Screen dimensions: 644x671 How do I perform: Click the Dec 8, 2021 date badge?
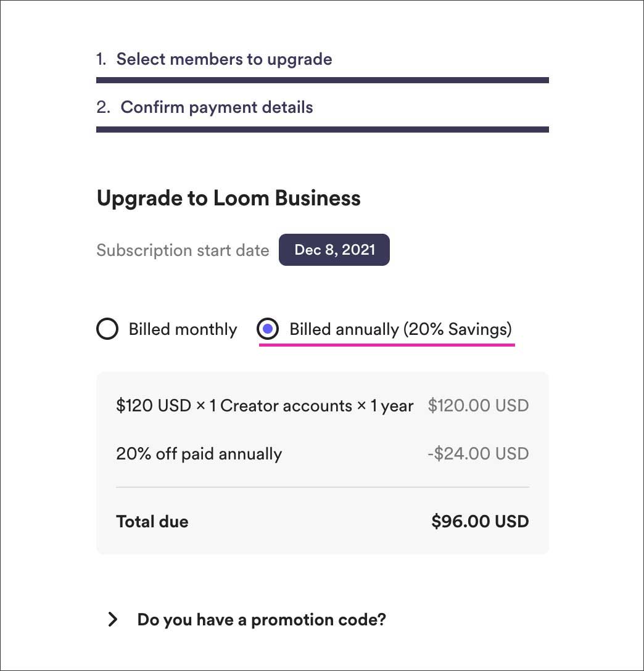tap(334, 250)
